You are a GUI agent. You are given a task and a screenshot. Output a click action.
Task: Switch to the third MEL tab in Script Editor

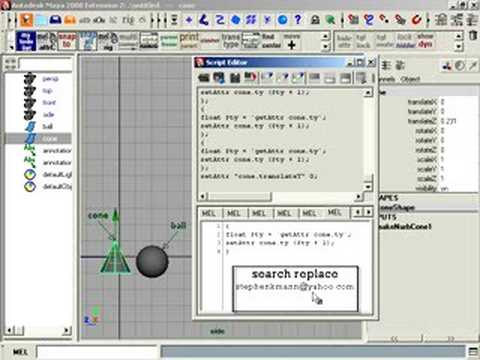tap(259, 213)
